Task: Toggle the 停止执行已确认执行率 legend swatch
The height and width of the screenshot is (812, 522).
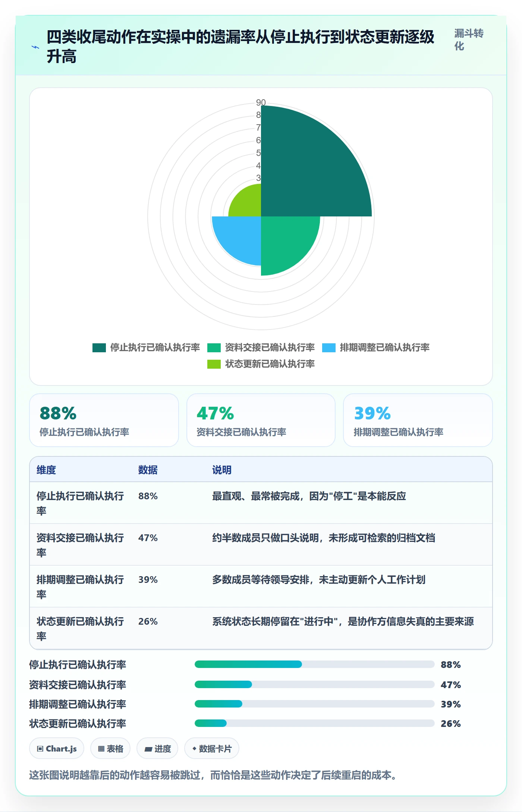Action: tap(99, 347)
